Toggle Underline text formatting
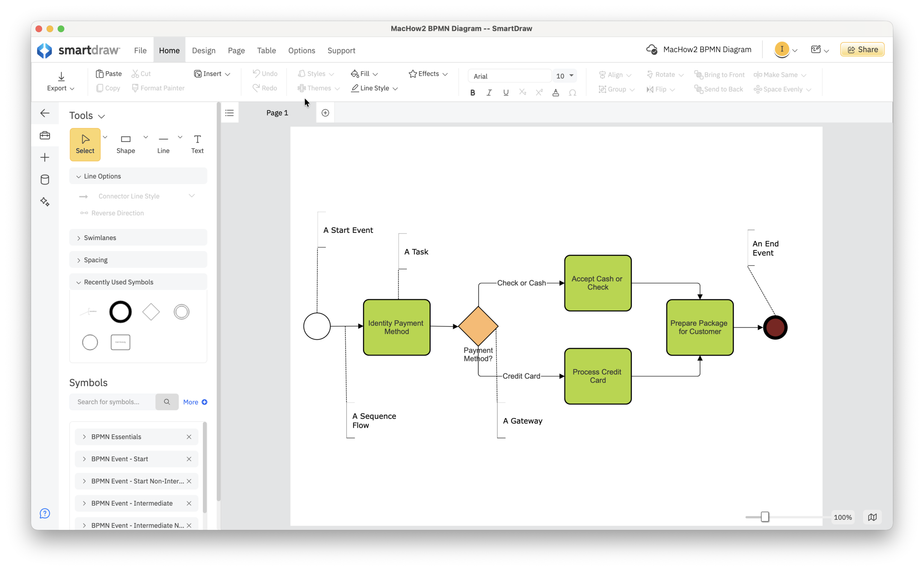Screen dimensions: 924x571 pyautogui.click(x=506, y=92)
